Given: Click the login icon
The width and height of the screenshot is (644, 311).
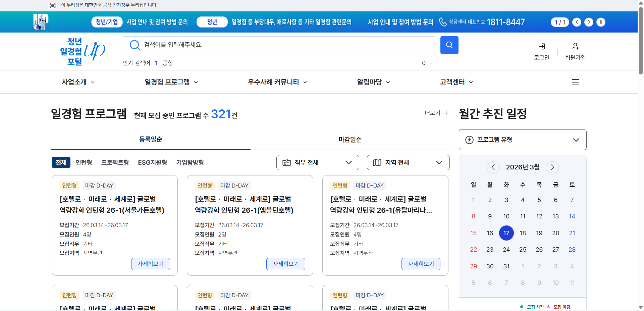Looking at the screenshot, I should (542, 46).
